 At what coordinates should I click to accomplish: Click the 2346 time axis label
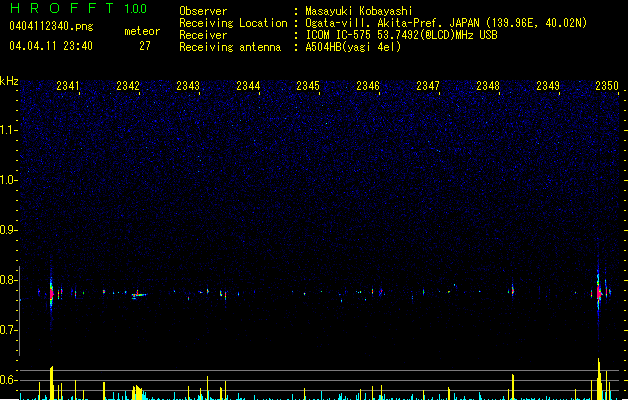click(368, 86)
